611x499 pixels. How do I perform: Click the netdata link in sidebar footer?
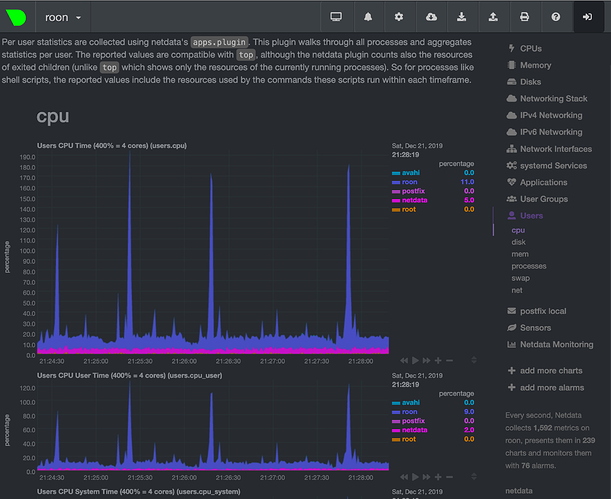pyautogui.click(x=519, y=491)
